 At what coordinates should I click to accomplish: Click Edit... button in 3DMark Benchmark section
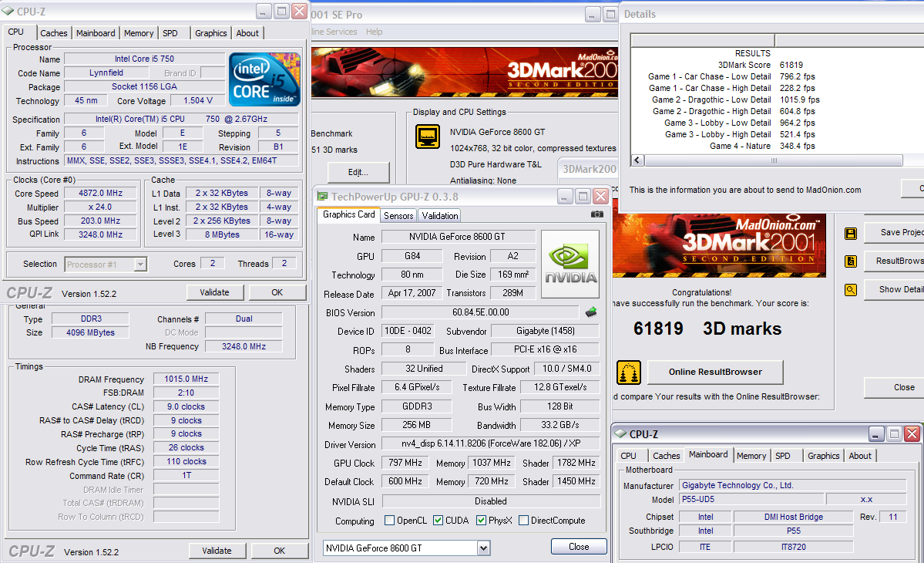pos(358,172)
